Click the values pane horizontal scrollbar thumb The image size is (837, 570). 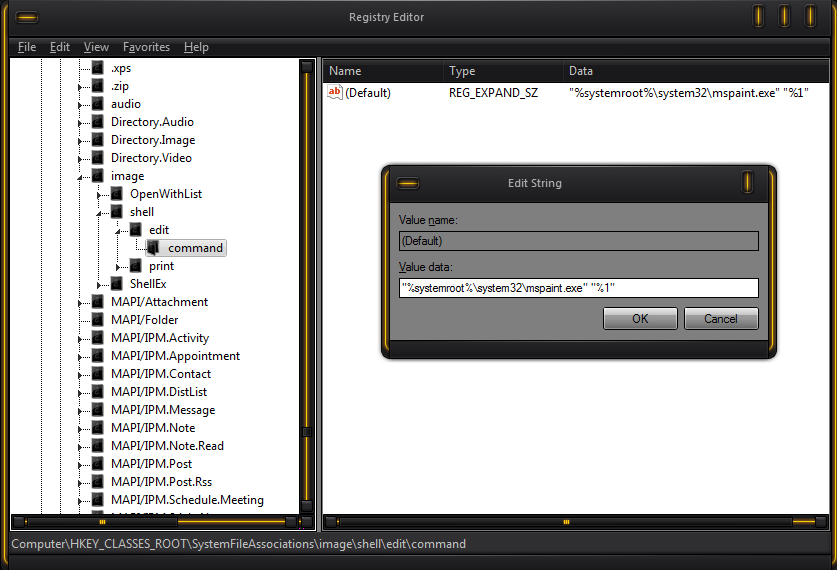pyautogui.click(x=566, y=521)
